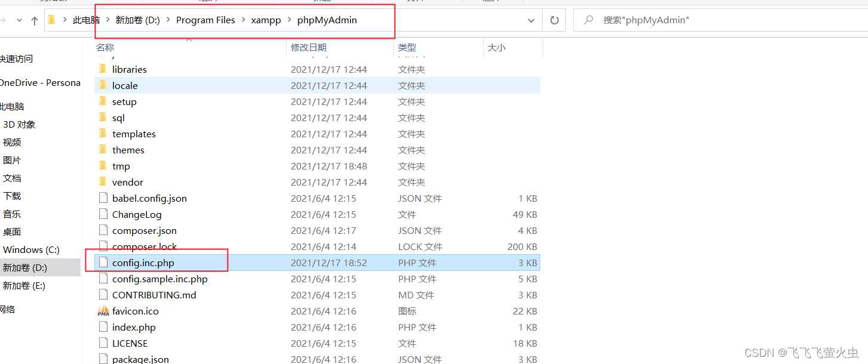The width and height of the screenshot is (868, 364).
Task: Click the config.sample.inc.php file icon
Action: (103, 279)
